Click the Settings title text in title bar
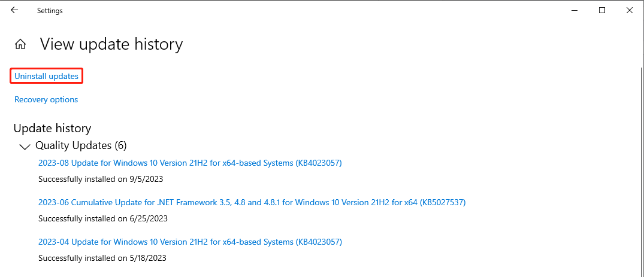The width and height of the screenshot is (644, 277). tap(50, 11)
